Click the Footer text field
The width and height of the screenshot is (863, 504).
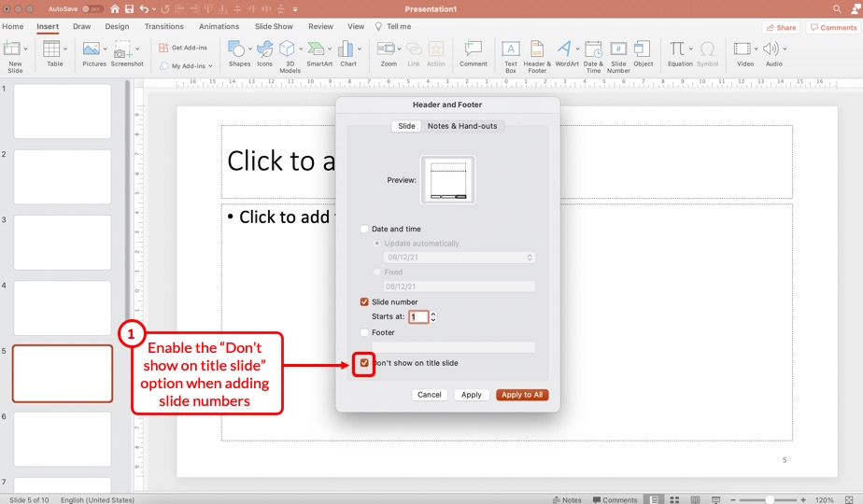pos(454,347)
